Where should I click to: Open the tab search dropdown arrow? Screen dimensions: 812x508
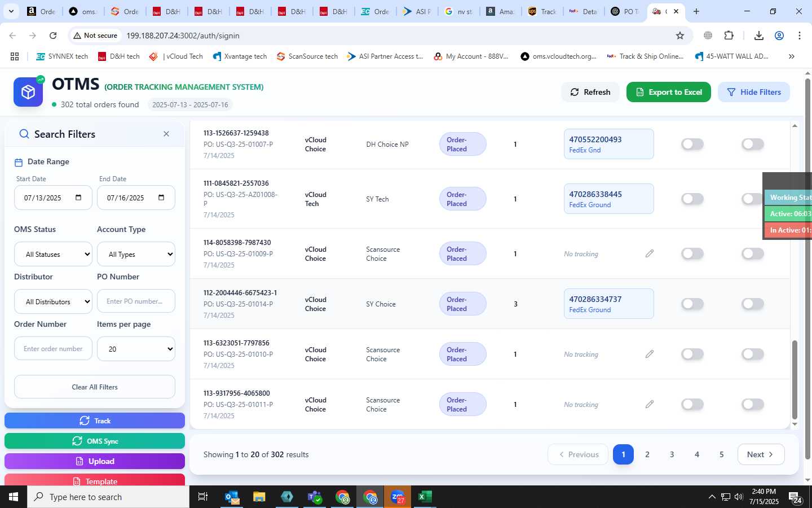coord(11,11)
